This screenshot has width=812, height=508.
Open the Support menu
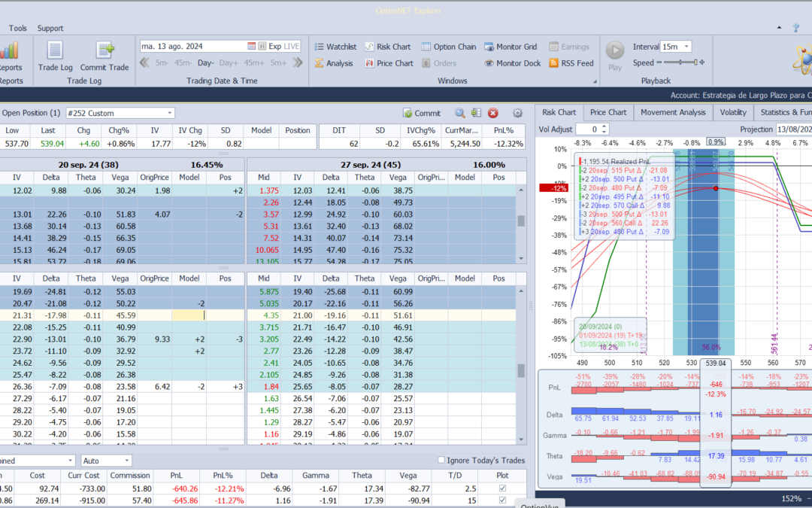point(50,29)
